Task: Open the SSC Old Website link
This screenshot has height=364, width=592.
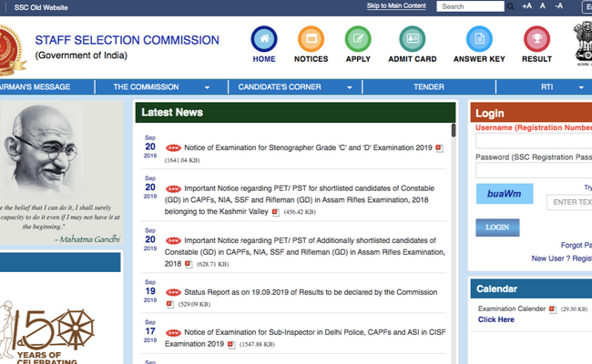Action: click(x=41, y=6)
